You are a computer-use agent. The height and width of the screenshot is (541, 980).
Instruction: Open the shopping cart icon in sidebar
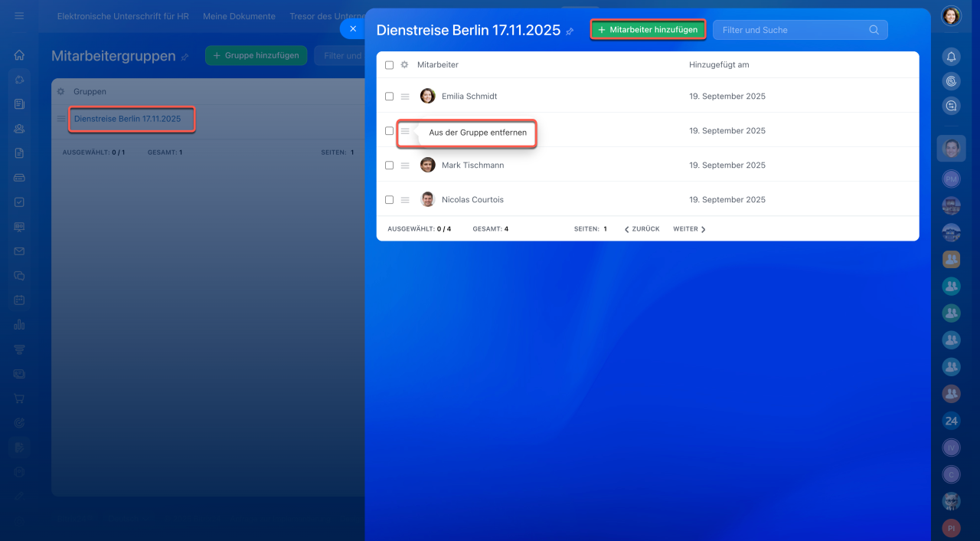click(19, 398)
